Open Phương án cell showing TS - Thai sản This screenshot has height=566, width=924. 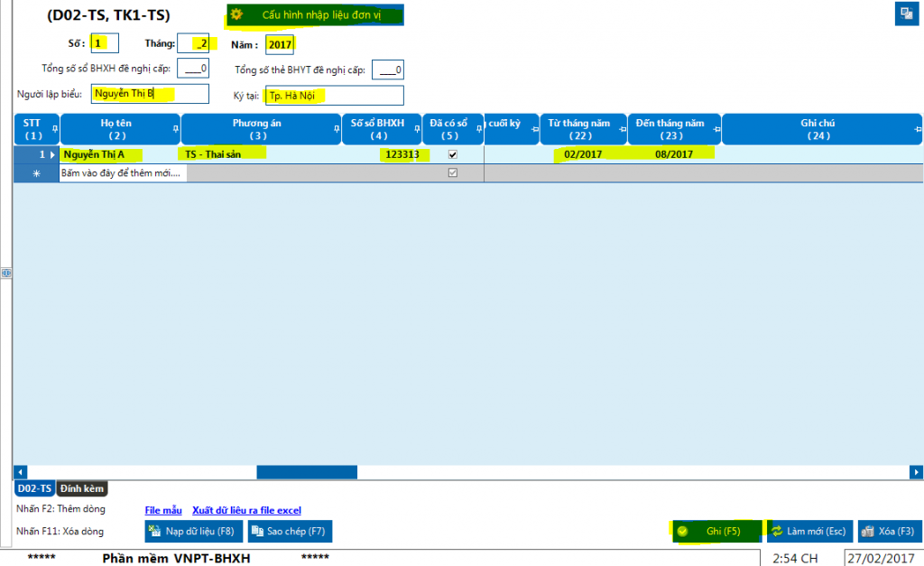[262, 154]
